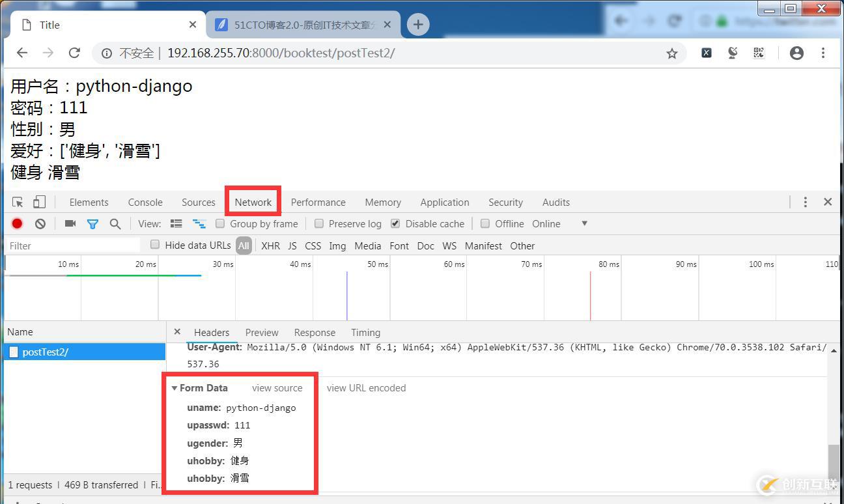Open network search magnifier icon
This screenshot has height=504, width=844.
click(x=115, y=224)
